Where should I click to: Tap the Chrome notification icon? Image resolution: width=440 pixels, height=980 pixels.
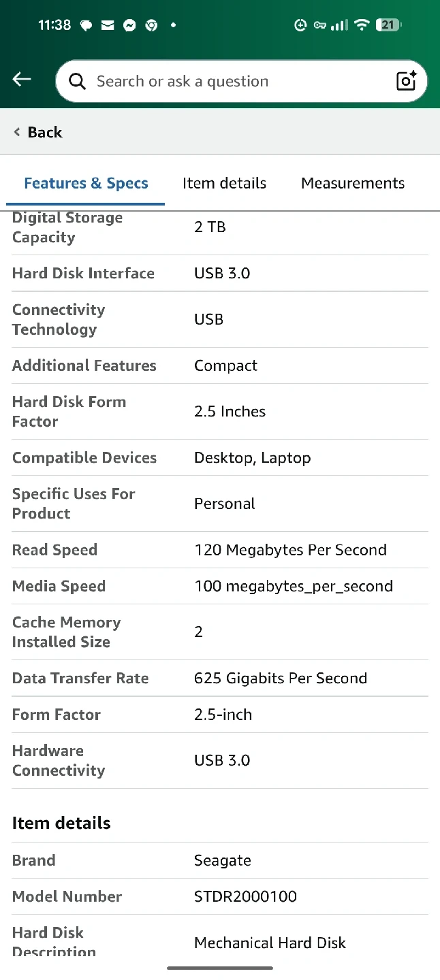pyautogui.click(x=151, y=26)
